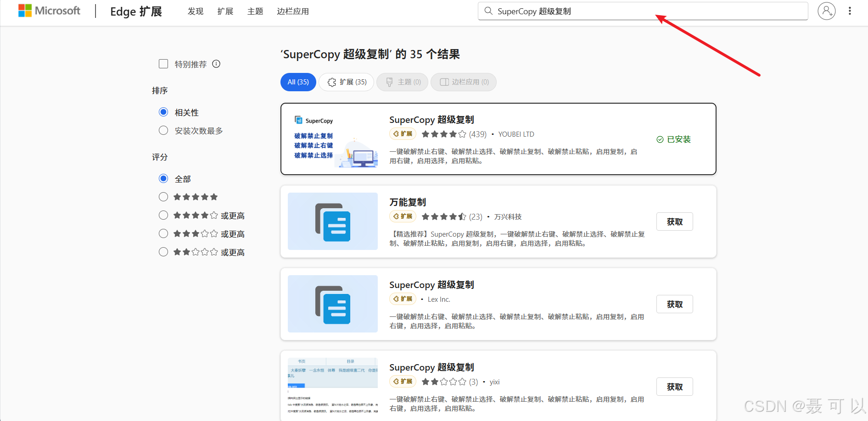The image size is (868, 421).
Task: Open the 万能复制 extension thumbnail
Action: (x=333, y=221)
